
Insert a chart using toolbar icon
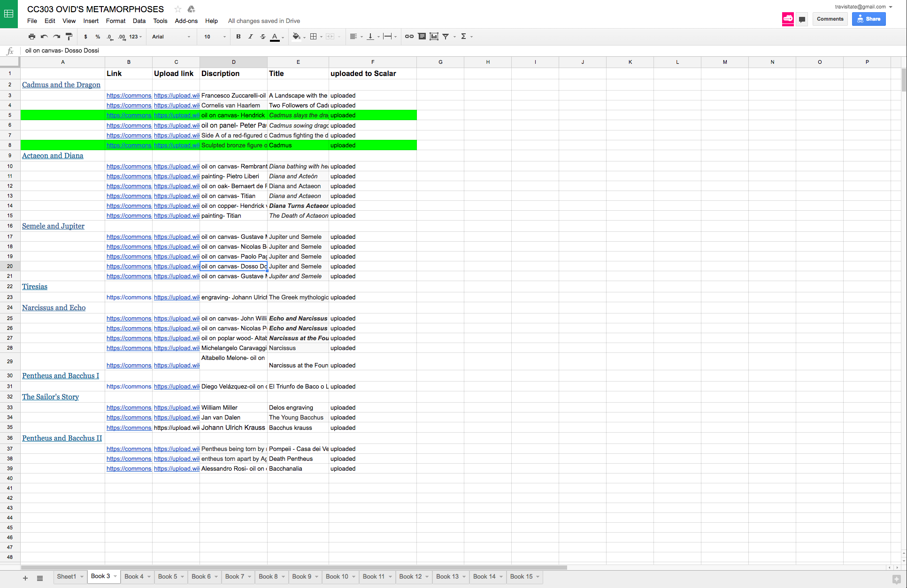[x=434, y=37]
